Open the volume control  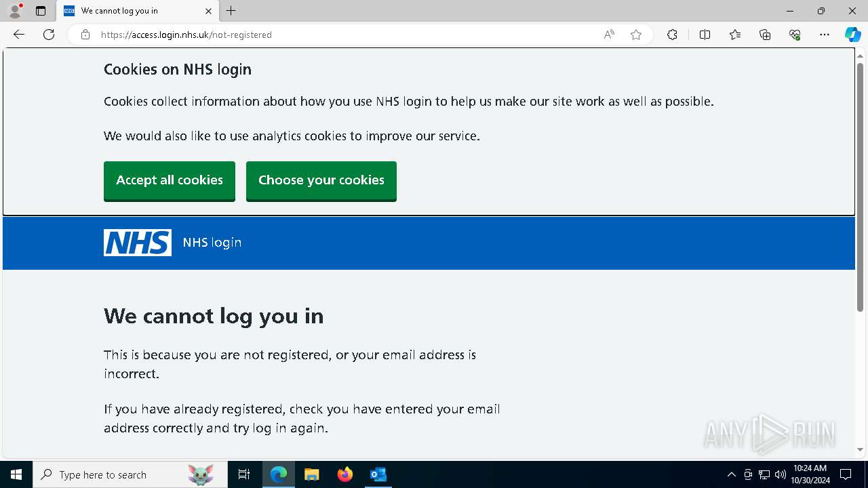coord(781,474)
